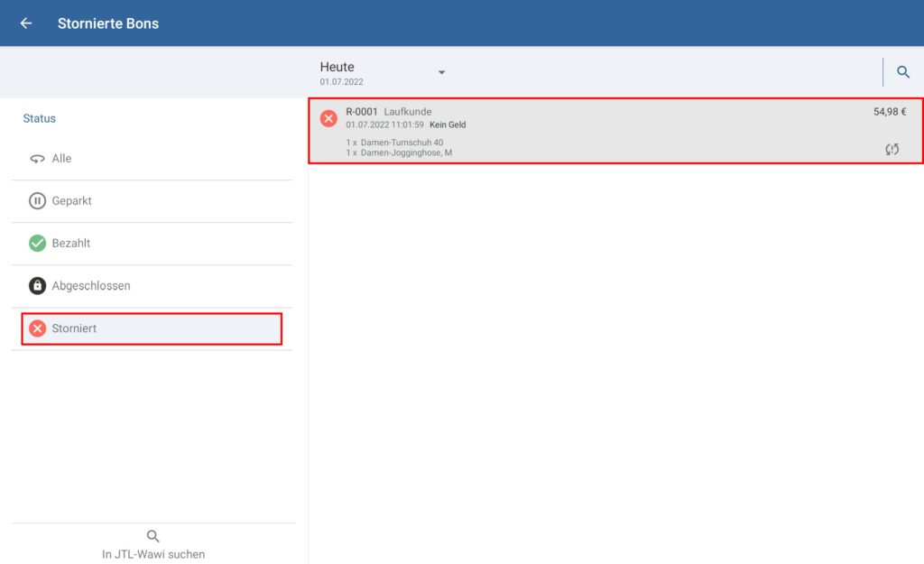Select the Storniert status filter
The height and width of the screenshot is (564, 924).
[74, 328]
